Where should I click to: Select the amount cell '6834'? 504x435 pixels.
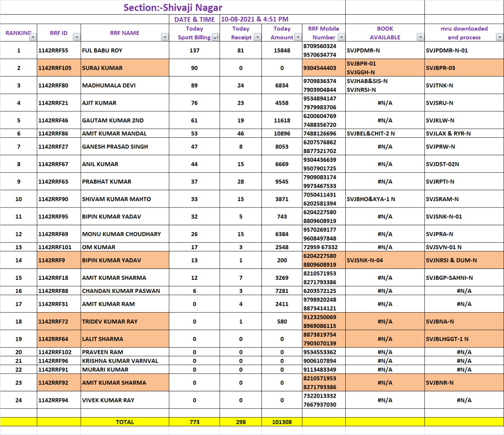click(282, 85)
